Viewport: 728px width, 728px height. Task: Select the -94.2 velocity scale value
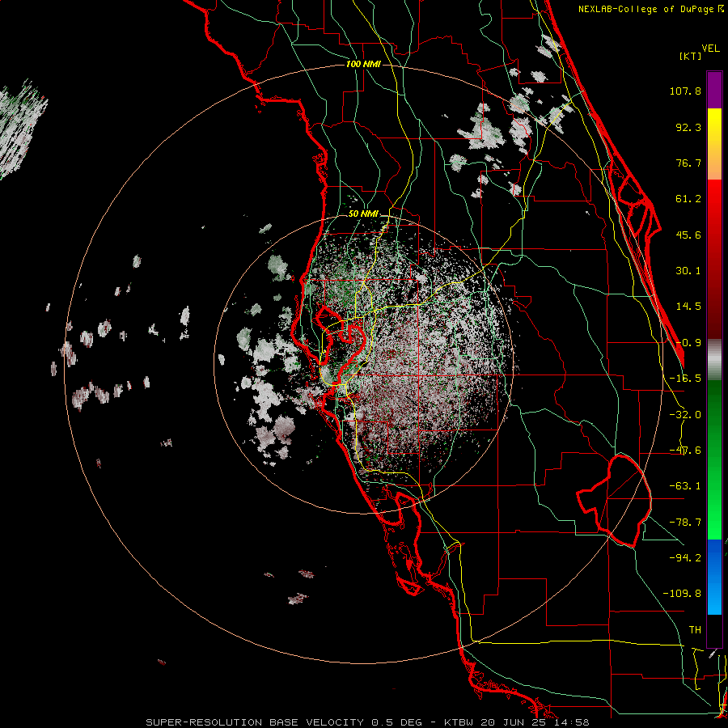click(x=685, y=557)
